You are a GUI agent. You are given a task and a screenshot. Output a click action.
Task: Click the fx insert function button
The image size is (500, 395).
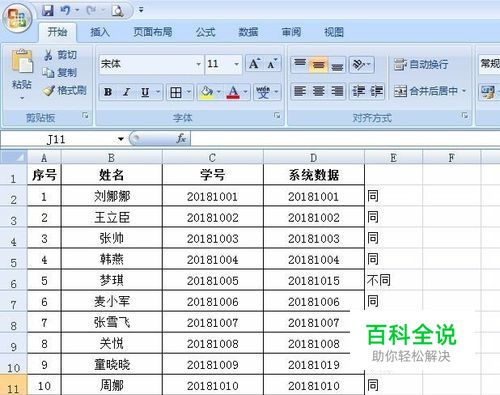(181, 138)
